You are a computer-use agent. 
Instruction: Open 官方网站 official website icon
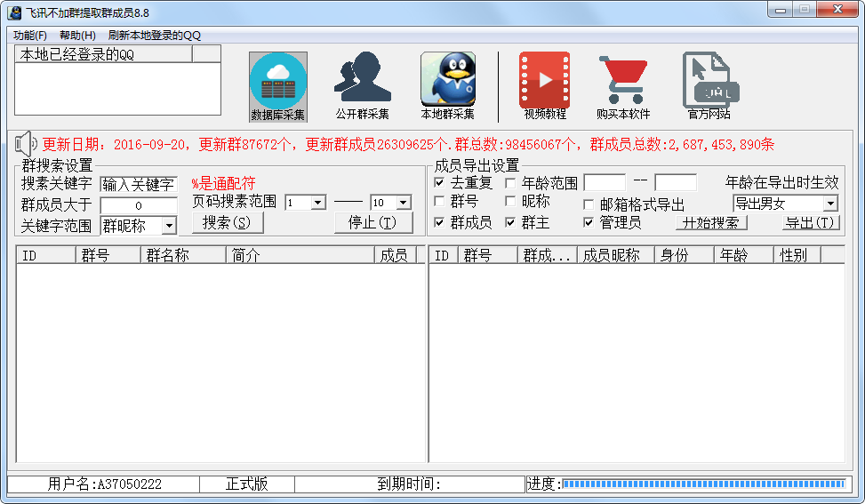click(x=708, y=78)
